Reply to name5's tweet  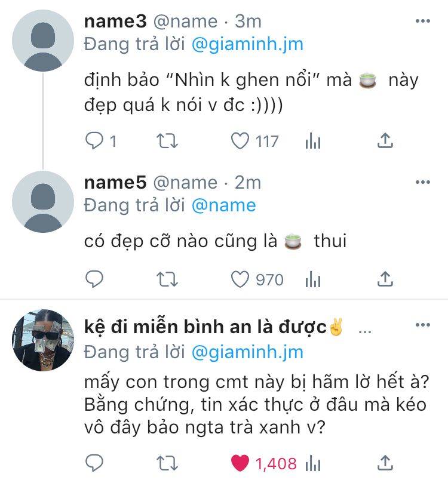pos(94,279)
